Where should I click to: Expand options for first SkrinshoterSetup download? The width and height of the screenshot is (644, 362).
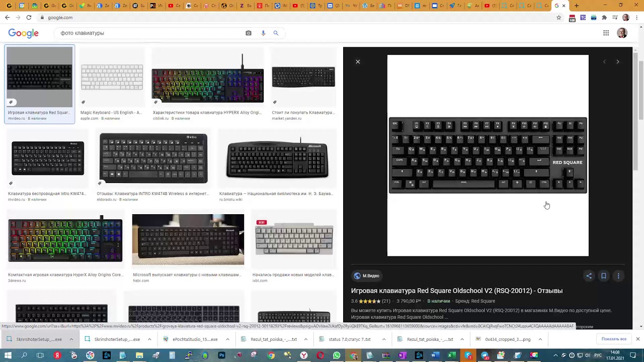pyautogui.click(x=71, y=339)
